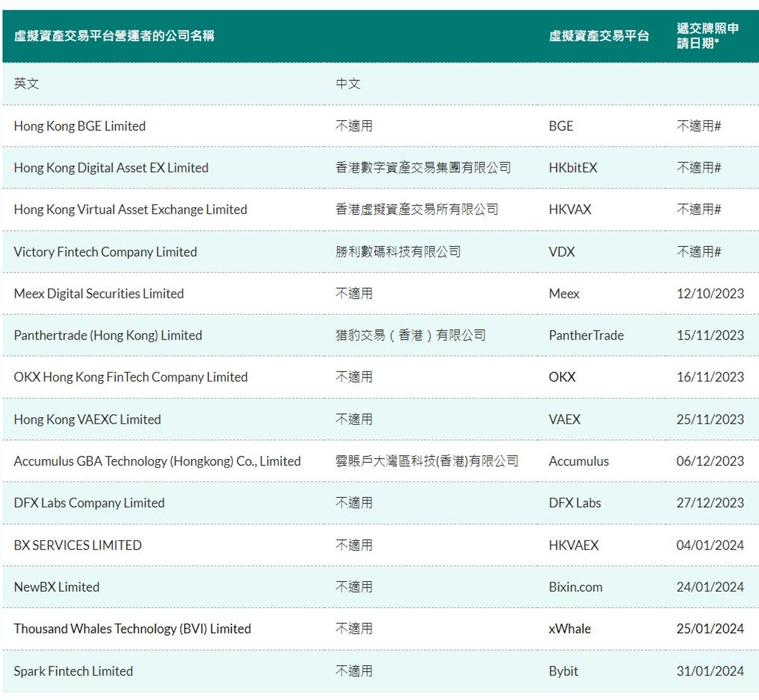Select the BGE platform cell

click(561, 126)
